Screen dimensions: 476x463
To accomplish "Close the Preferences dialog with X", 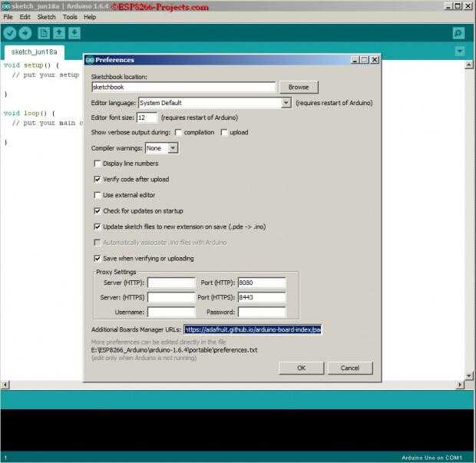I will 375,60.
